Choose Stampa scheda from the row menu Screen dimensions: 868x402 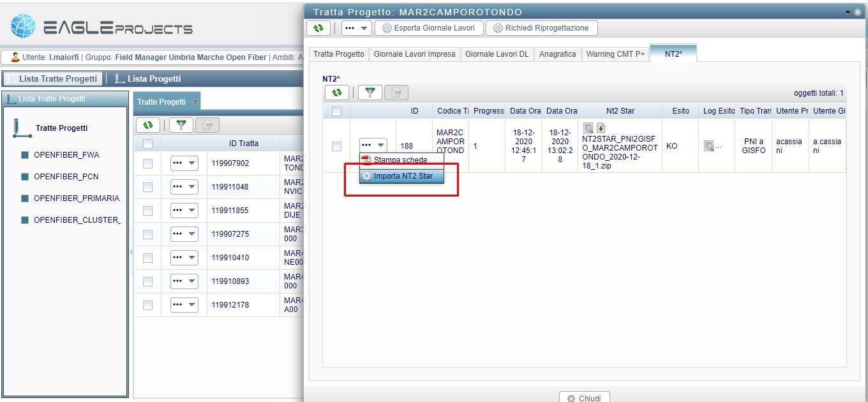click(401, 160)
